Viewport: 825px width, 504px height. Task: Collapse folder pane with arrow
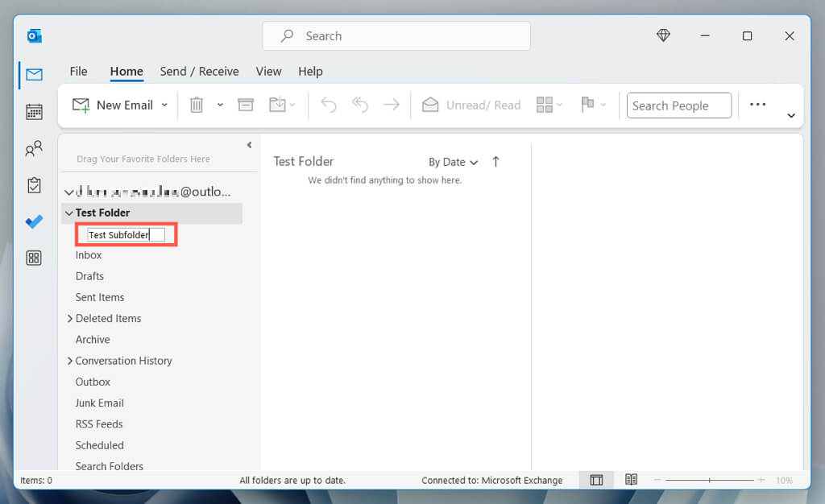tap(250, 145)
